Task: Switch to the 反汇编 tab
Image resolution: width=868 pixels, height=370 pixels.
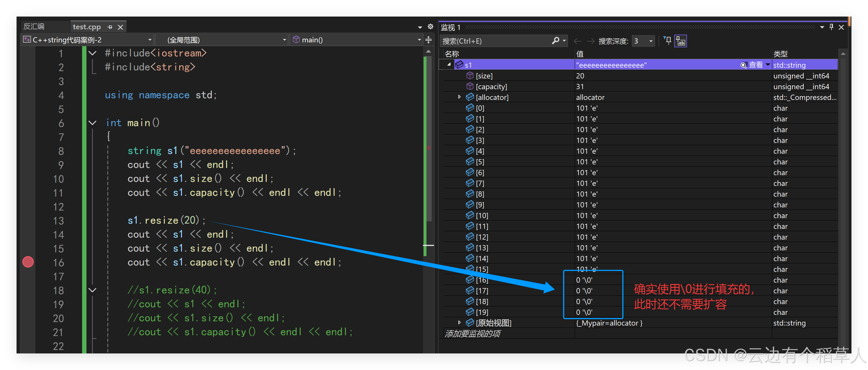Action: [x=34, y=27]
